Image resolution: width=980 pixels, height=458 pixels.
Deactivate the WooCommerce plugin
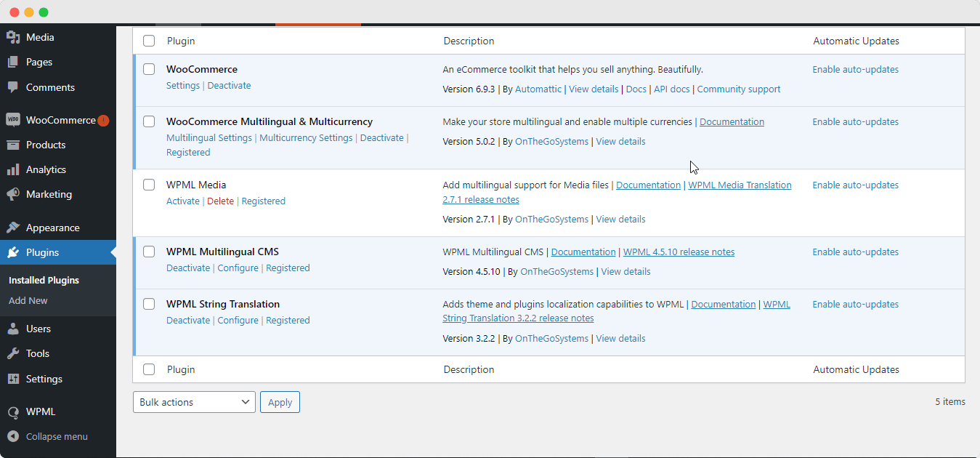[229, 85]
